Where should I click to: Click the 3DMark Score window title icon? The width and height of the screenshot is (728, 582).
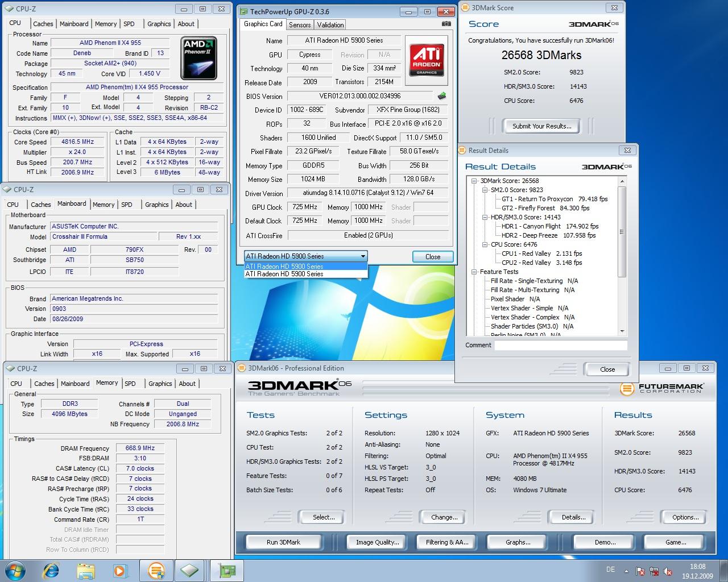coord(465,8)
